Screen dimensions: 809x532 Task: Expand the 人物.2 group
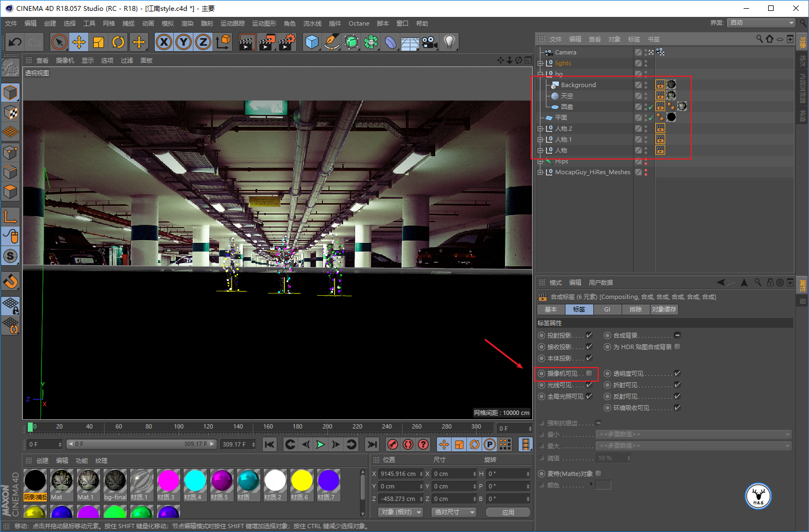point(540,129)
